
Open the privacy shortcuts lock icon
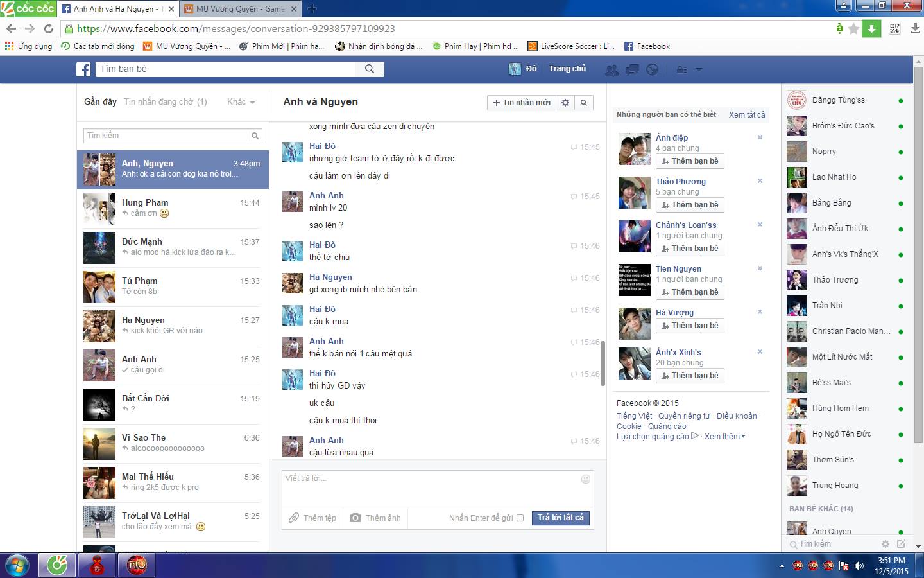[681, 69]
